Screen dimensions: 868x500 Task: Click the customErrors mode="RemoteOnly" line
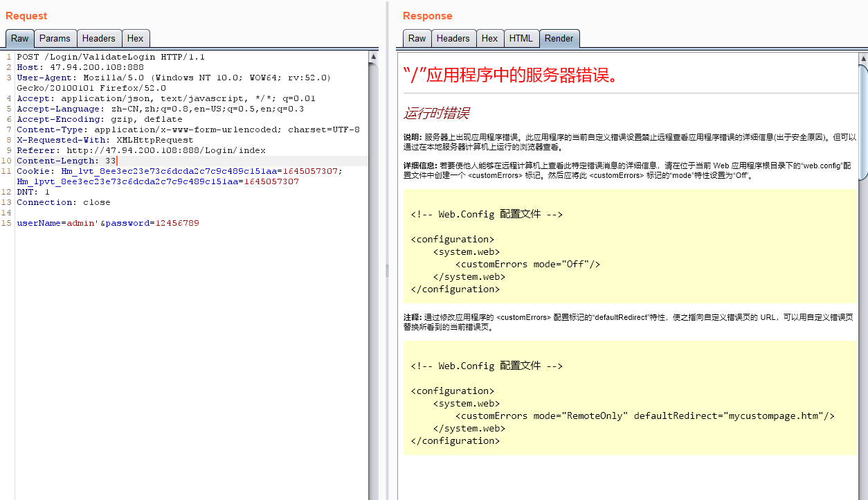click(645, 416)
